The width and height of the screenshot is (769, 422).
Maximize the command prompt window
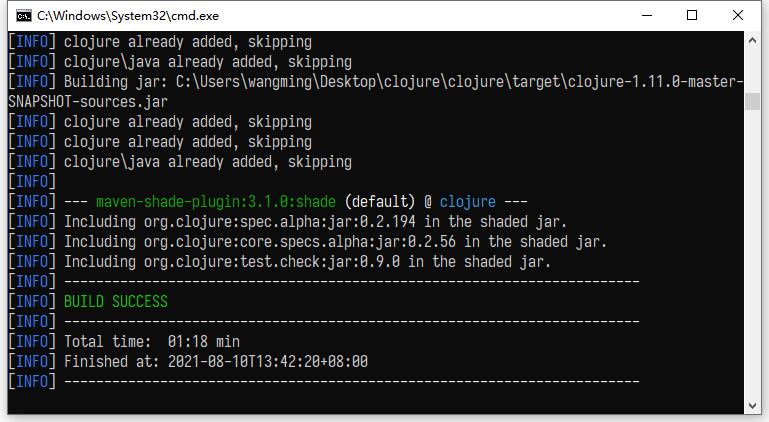[692, 15]
